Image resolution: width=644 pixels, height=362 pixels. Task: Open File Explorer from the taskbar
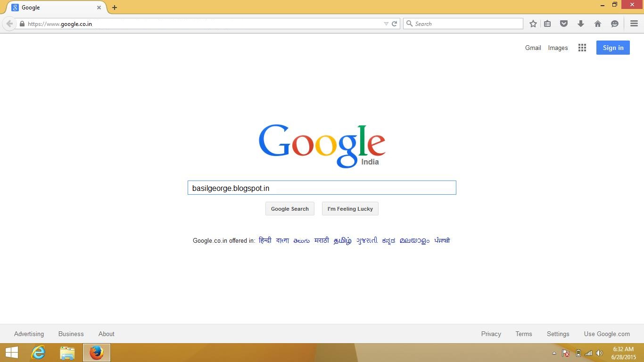click(x=67, y=353)
